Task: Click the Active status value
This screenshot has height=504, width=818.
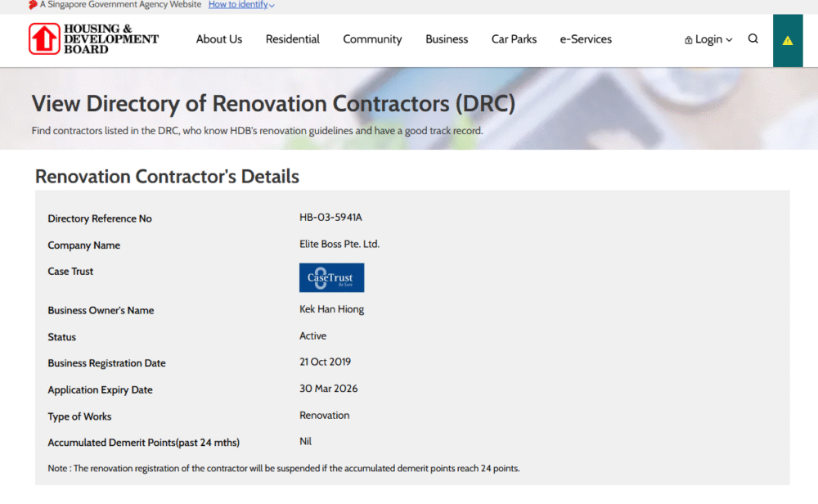Action: 313,335
